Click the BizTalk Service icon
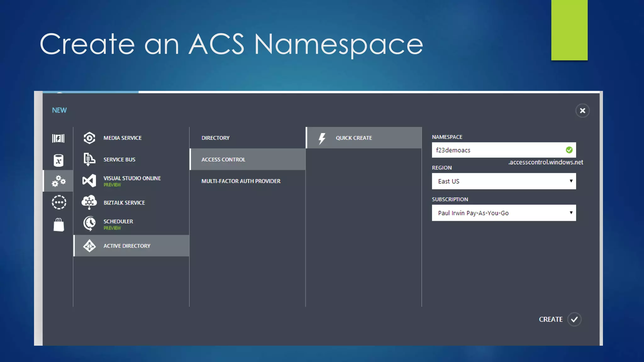This screenshot has width=644, height=362. coord(89,202)
